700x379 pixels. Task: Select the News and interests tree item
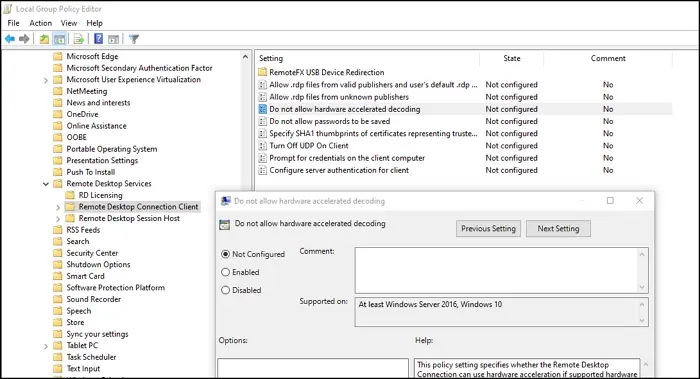point(98,103)
